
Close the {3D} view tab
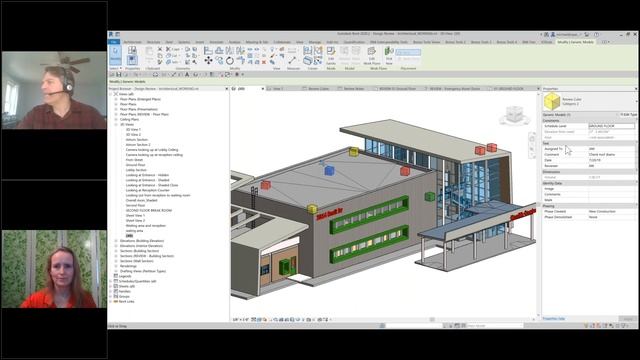(x=263, y=89)
